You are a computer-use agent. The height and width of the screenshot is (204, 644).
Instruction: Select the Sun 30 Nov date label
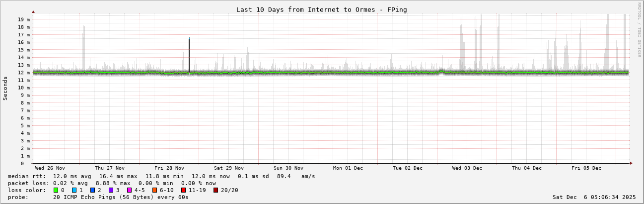pyautogui.click(x=288, y=168)
